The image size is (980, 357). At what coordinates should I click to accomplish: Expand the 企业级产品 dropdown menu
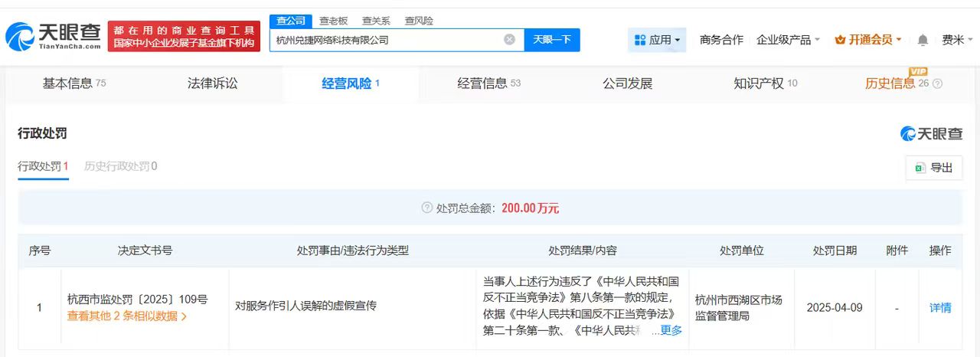point(788,40)
